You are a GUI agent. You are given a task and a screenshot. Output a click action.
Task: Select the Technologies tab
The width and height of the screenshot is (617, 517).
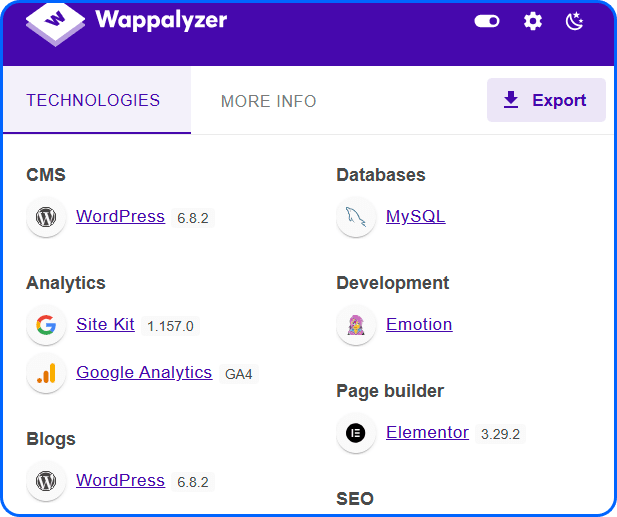pos(93,100)
